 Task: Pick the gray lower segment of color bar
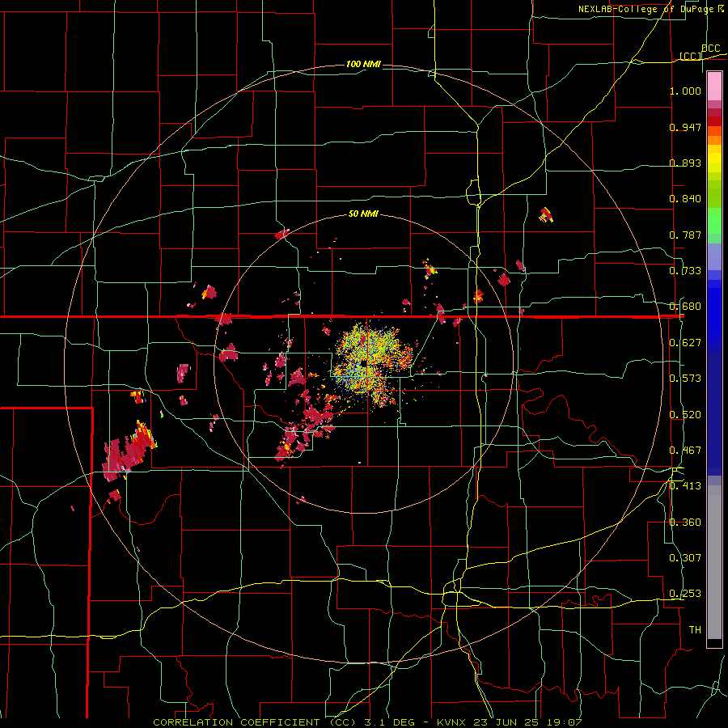pos(714,562)
